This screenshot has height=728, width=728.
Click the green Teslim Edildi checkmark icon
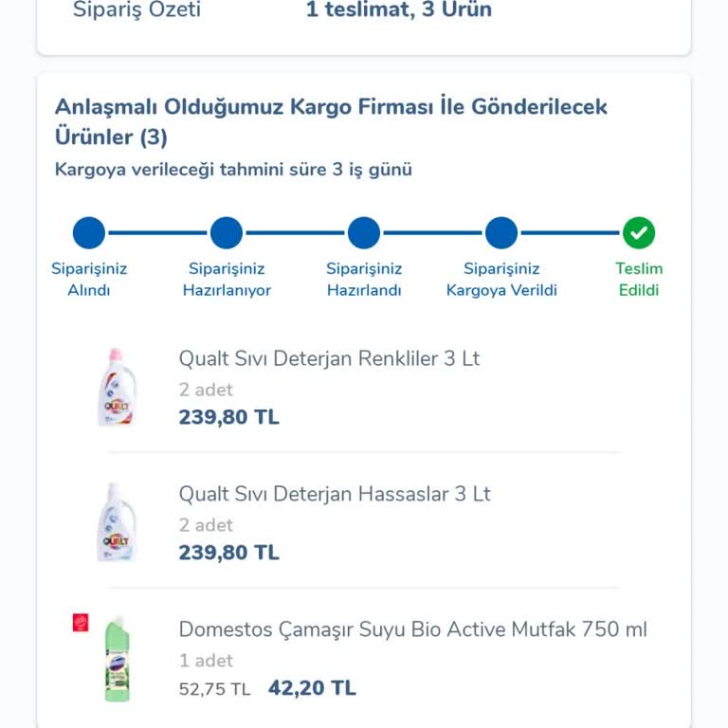(639, 232)
